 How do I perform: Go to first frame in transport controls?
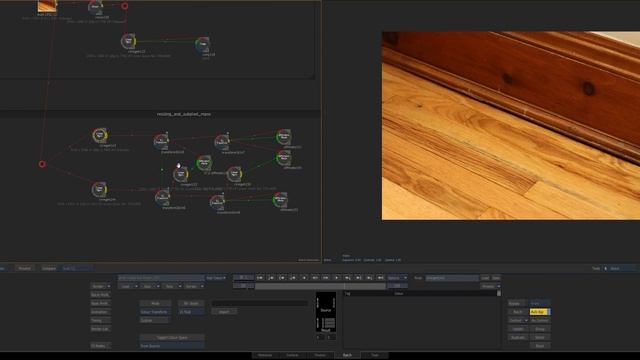click(260, 278)
